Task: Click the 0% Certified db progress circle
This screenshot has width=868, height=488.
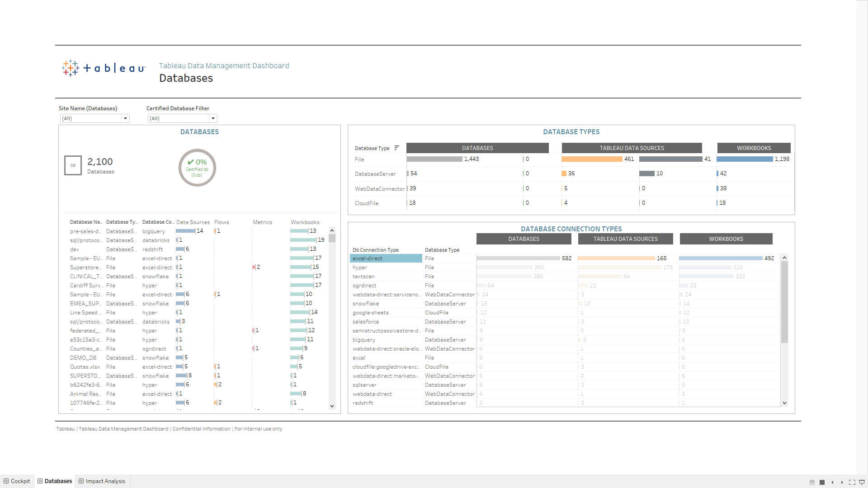Action: [x=197, y=167]
